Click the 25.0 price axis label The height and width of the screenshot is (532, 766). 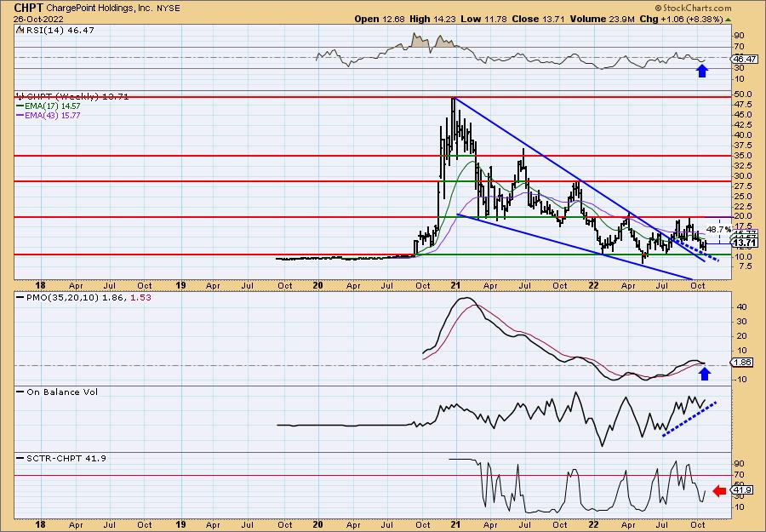point(742,197)
